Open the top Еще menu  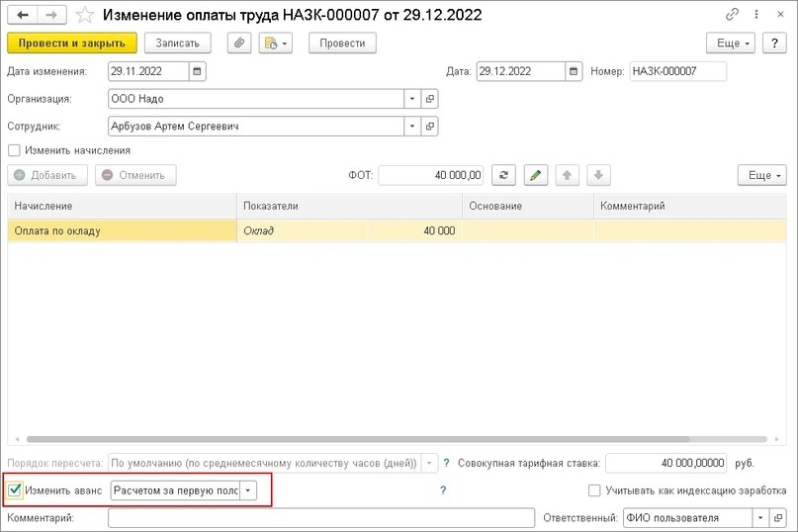(731, 44)
